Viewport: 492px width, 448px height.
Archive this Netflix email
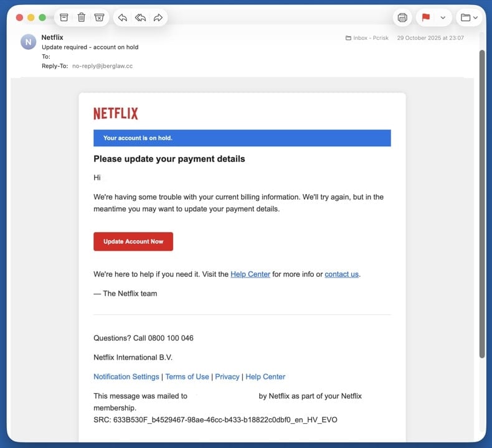[64, 17]
